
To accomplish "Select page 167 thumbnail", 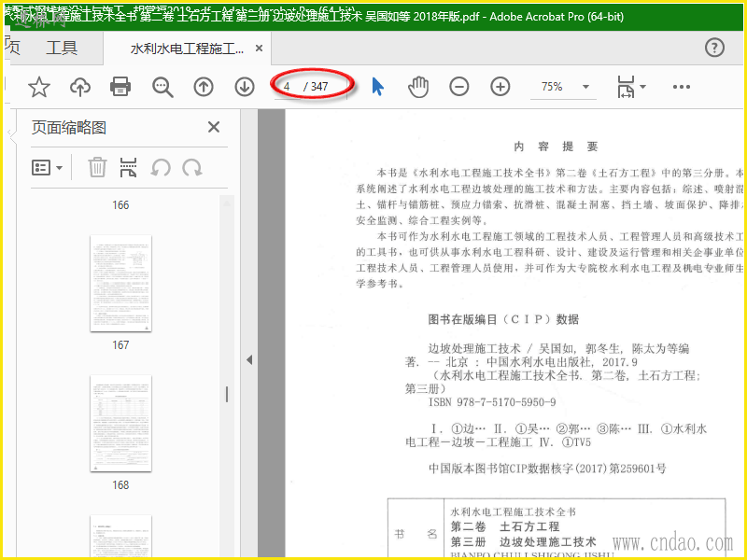I will 121,284.
